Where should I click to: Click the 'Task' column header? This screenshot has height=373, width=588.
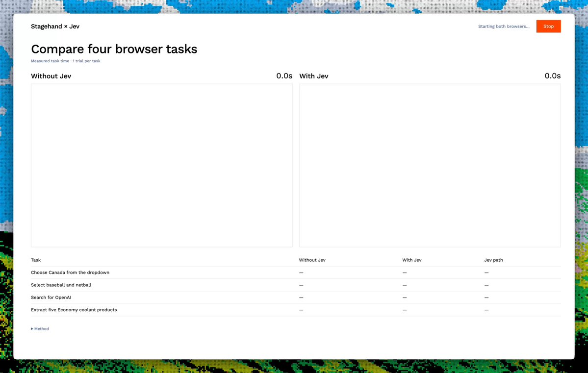[x=36, y=260]
